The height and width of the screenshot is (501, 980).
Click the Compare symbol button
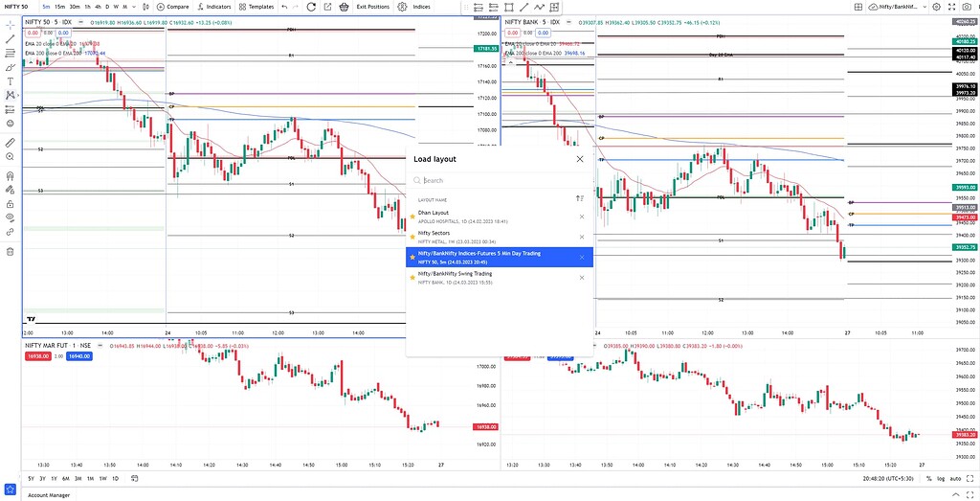click(x=173, y=7)
